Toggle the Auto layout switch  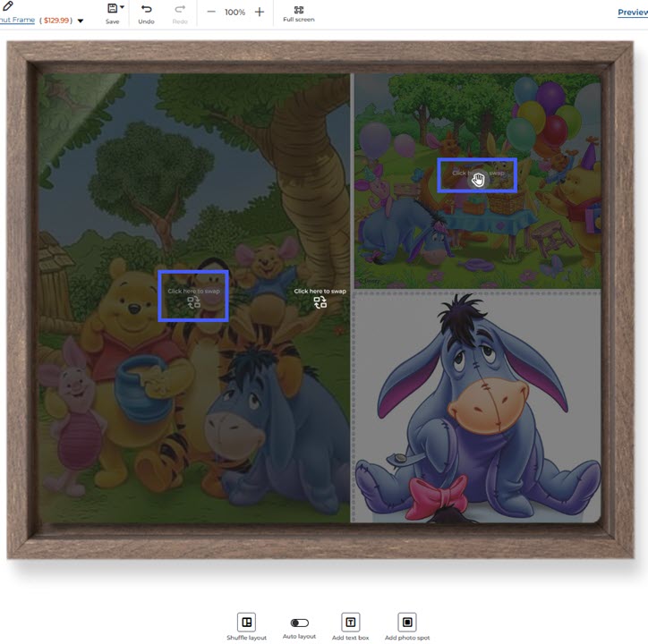300,623
